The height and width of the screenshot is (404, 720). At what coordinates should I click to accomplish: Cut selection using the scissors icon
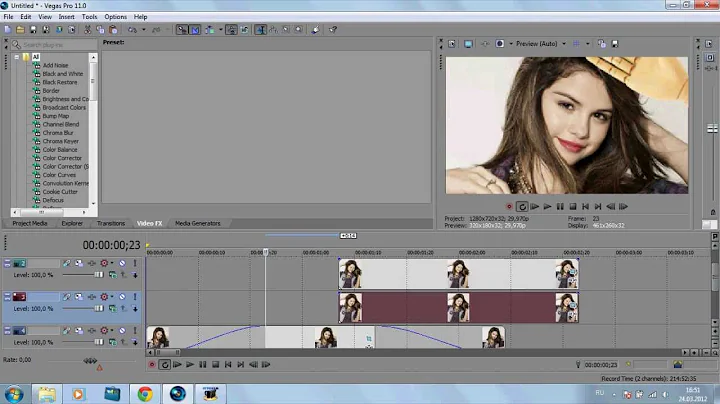(87, 29)
